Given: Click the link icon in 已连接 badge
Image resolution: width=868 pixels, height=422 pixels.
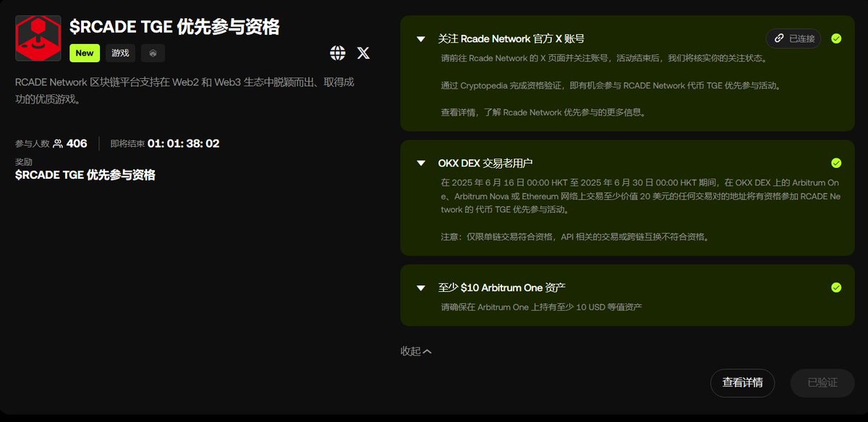Looking at the screenshot, I should [x=779, y=38].
